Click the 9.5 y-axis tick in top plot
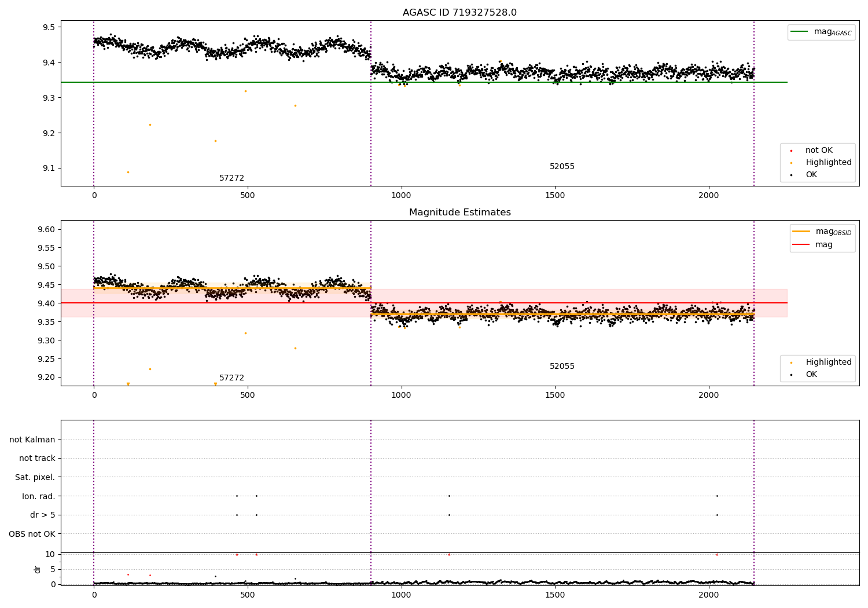 [49, 27]
